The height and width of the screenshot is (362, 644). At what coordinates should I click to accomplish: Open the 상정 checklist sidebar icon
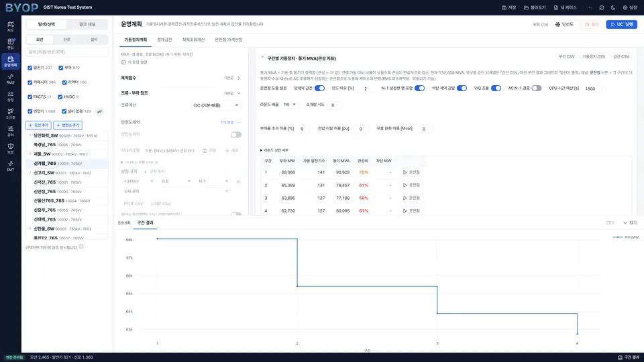(10, 96)
